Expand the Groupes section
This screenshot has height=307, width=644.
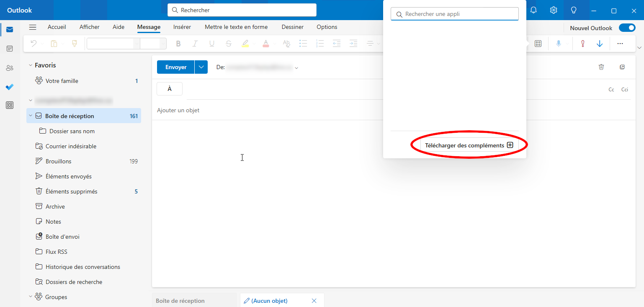pos(30,297)
